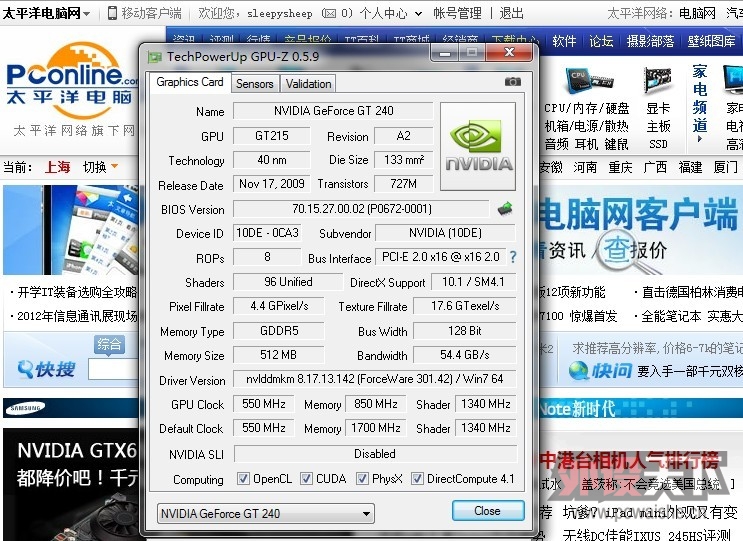Switch to the Sensors tab
The width and height of the screenshot is (743, 541).
[x=255, y=84]
